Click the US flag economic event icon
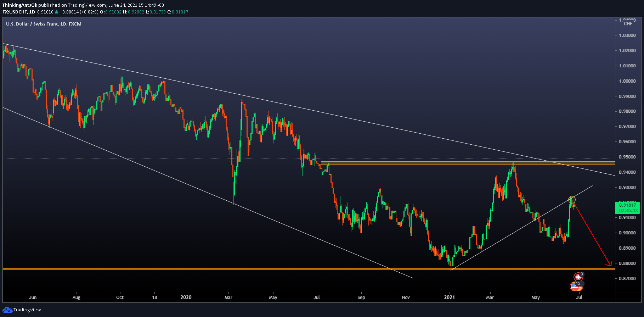 point(574,286)
